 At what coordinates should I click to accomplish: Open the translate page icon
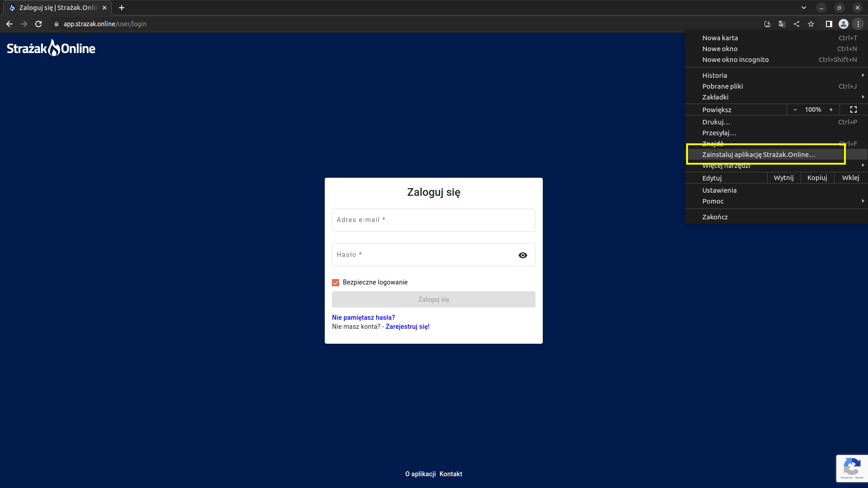[782, 24]
